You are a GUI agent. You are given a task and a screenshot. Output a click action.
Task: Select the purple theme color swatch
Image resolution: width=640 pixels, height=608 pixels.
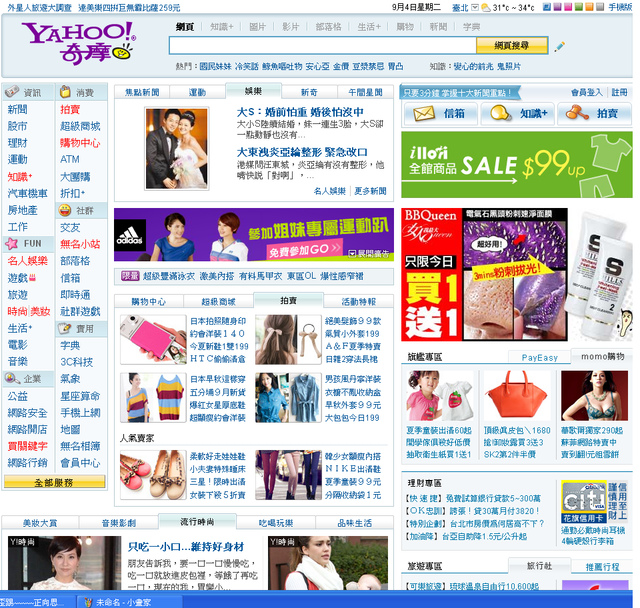tap(557, 7)
